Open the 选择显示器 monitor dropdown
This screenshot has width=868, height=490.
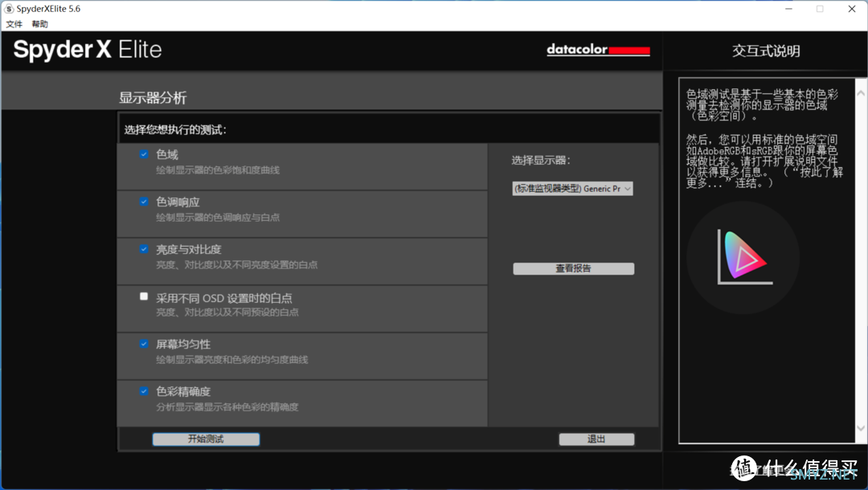click(572, 189)
